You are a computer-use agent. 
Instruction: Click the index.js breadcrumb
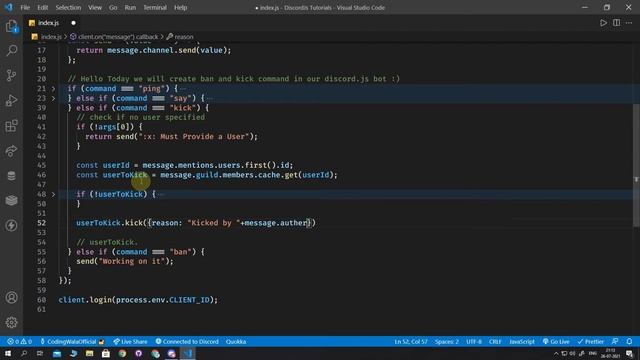tap(51, 37)
